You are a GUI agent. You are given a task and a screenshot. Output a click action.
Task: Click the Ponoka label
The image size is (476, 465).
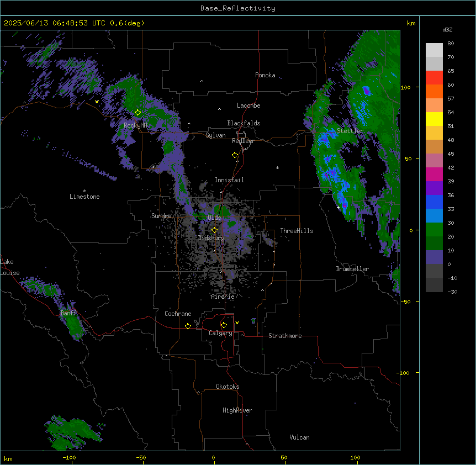[x=265, y=75]
